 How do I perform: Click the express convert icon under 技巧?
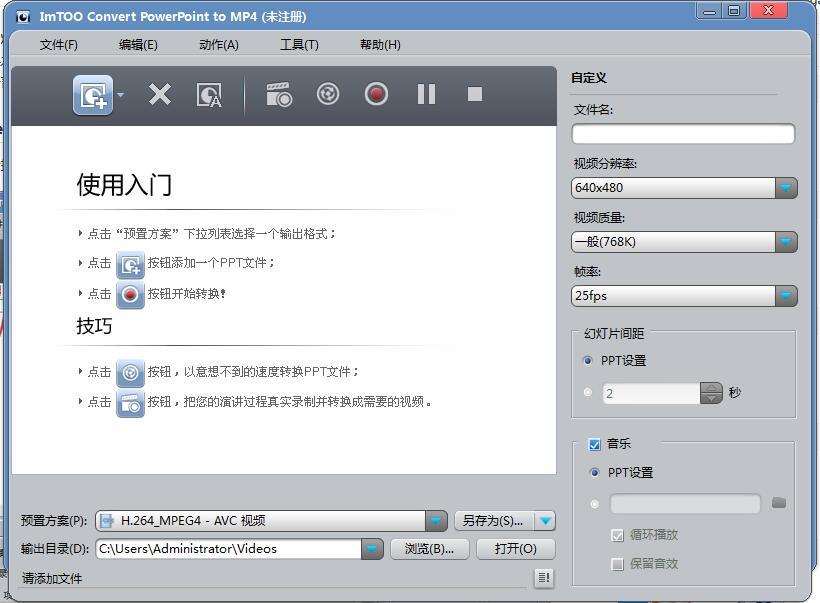(130, 373)
